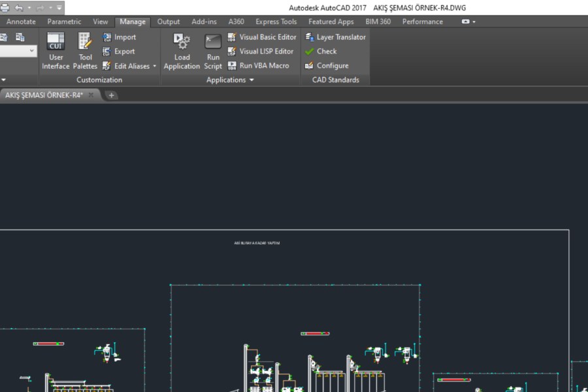Click Export customization button
588x392 pixels.
tap(118, 52)
